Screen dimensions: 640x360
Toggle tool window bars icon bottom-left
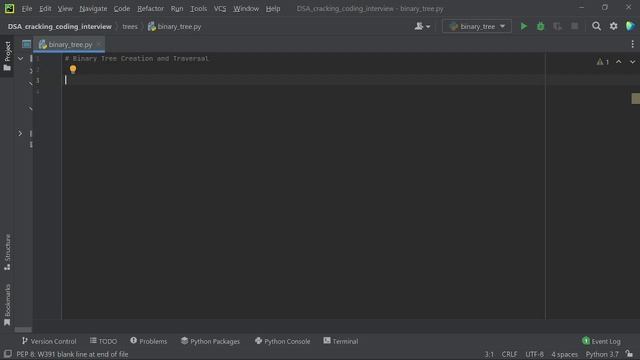(8, 354)
